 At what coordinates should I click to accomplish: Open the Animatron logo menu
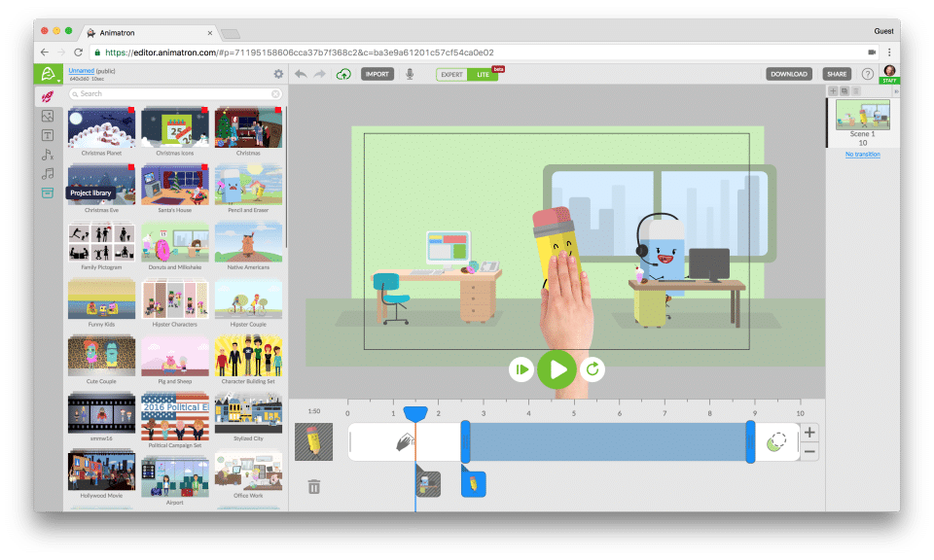point(48,74)
